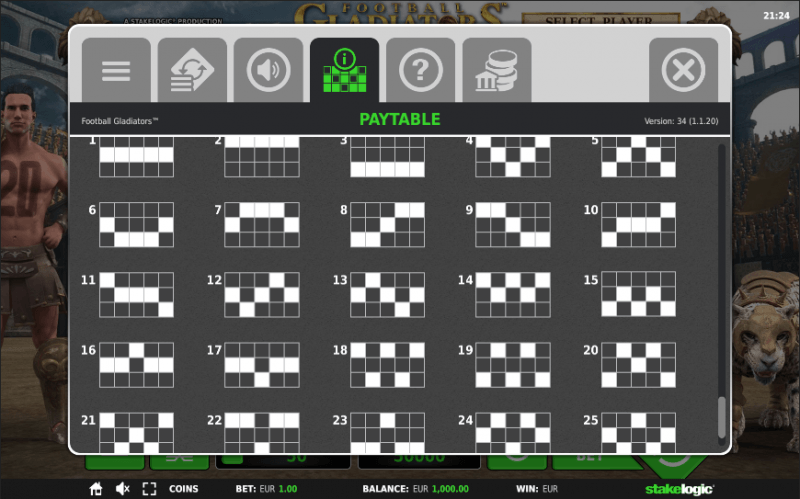Click the COINS label in the bottom bar
This screenshot has width=800, height=499.
184,489
